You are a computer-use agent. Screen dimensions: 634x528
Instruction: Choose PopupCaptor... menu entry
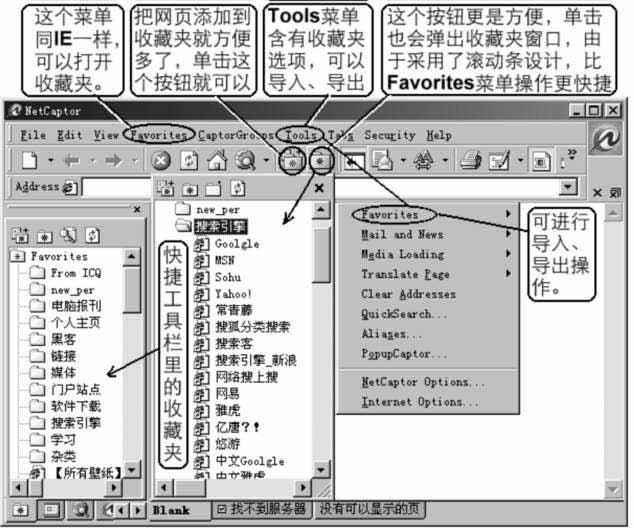click(429, 354)
